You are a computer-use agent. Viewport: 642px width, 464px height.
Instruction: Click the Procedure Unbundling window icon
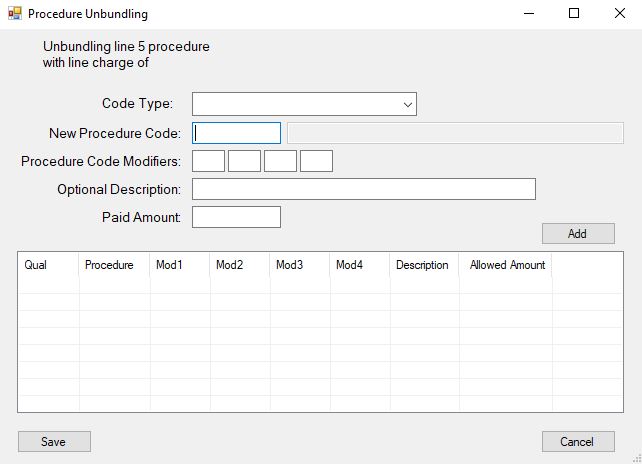pyautogui.click(x=15, y=14)
